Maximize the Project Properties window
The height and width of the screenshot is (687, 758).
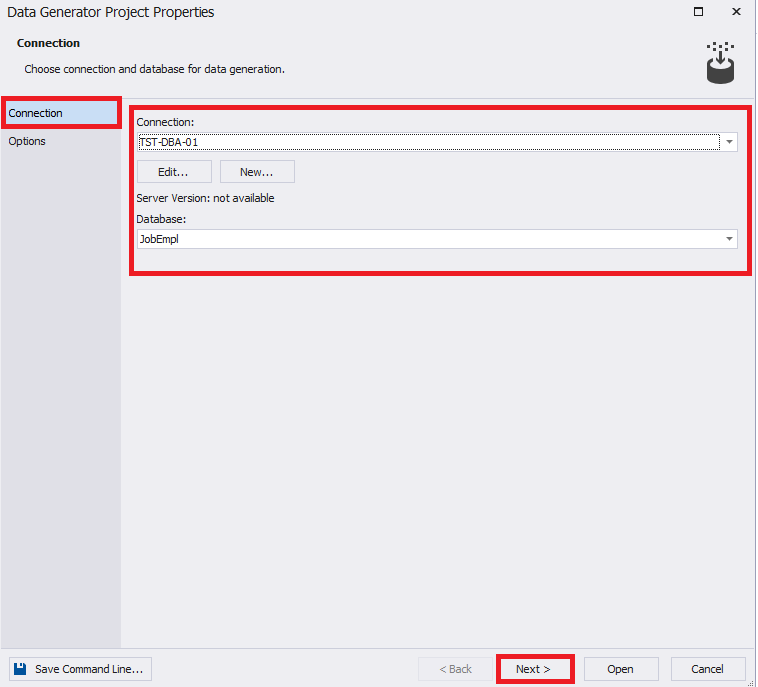[699, 12]
